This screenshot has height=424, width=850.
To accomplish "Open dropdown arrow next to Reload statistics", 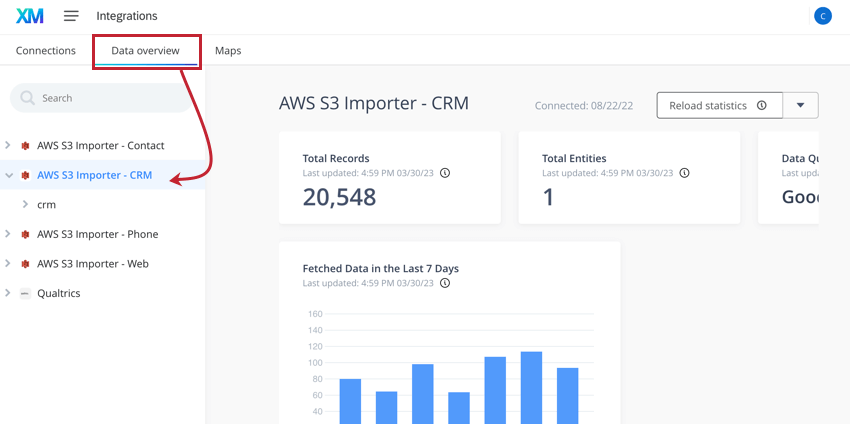I will pos(801,105).
